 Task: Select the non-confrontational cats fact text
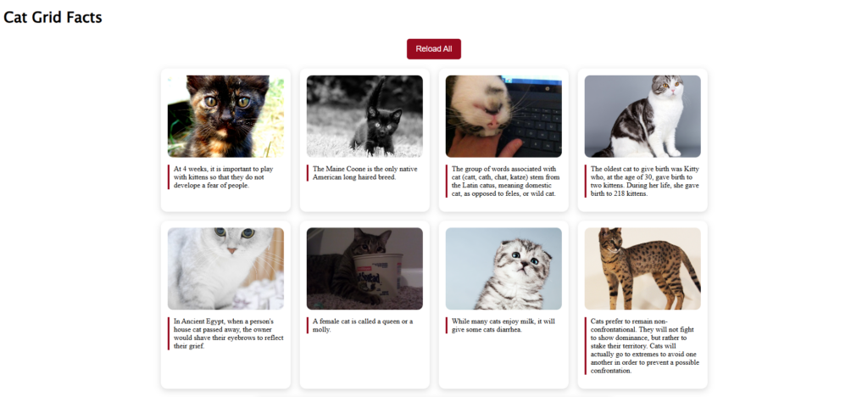tap(643, 346)
